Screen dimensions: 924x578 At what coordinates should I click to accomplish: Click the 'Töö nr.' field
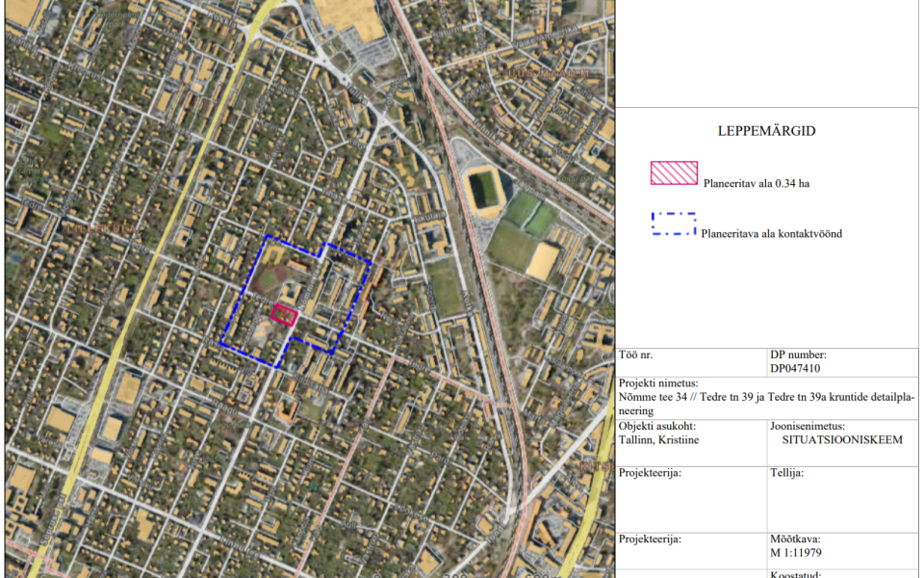(636, 355)
